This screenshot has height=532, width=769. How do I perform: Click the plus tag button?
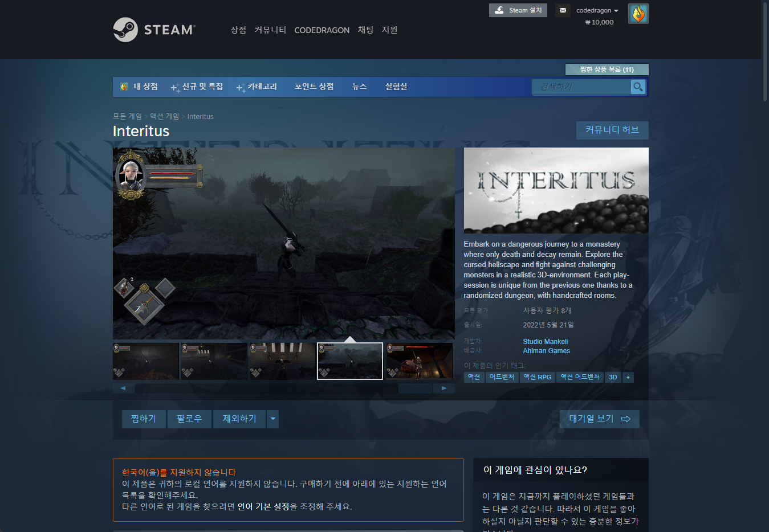(628, 377)
